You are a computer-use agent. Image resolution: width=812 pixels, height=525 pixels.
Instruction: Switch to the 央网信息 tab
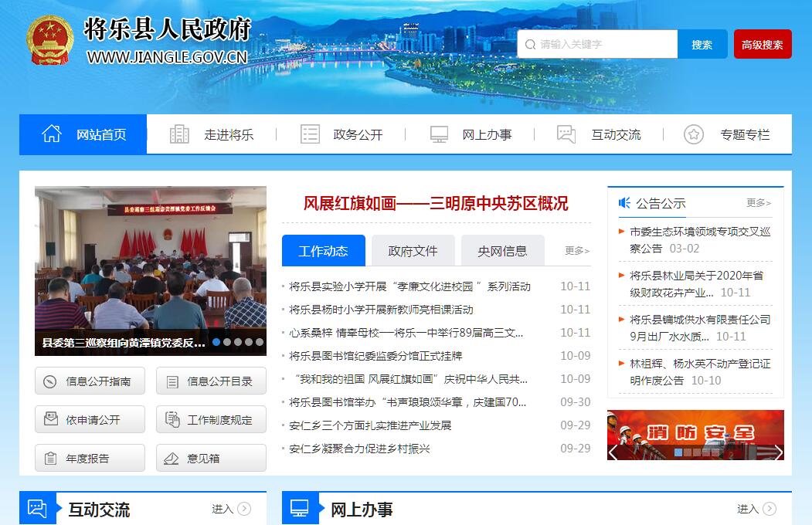tap(502, 251)
